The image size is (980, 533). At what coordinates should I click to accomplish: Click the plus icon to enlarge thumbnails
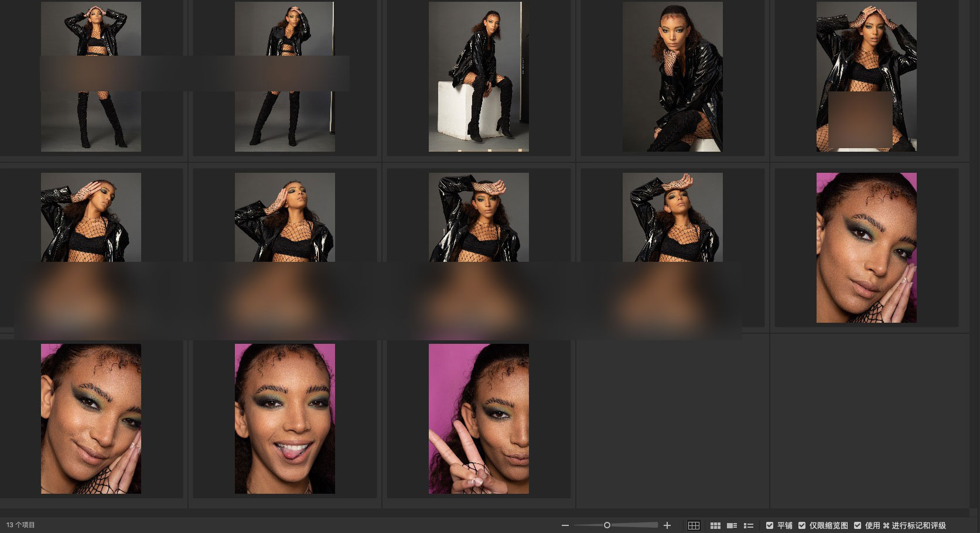point(667,525)
